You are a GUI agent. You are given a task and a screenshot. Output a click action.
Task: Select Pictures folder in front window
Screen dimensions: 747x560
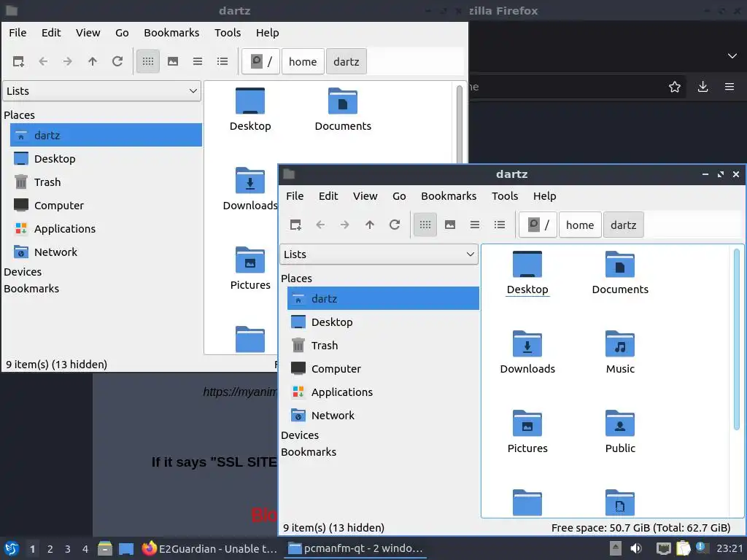[527, 432]
